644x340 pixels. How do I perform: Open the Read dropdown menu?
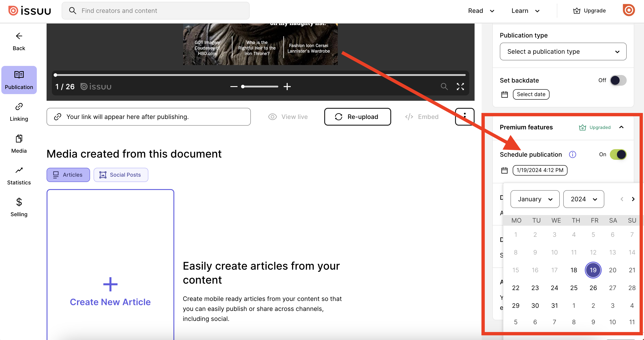pyautogui.click(x=481, y=11)
